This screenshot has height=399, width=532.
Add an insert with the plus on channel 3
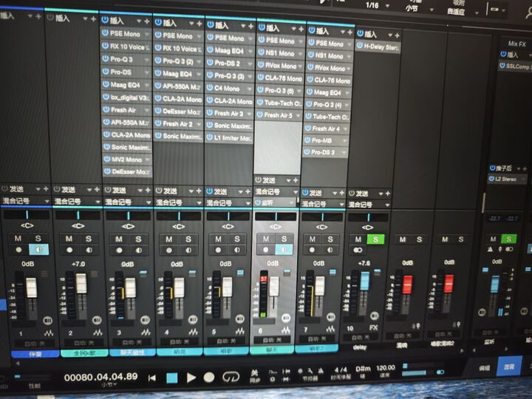click(147, 21)
